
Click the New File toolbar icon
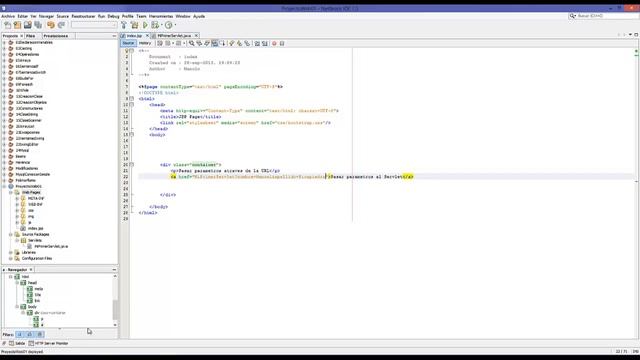pyautogui.click(x=7, y=25)
